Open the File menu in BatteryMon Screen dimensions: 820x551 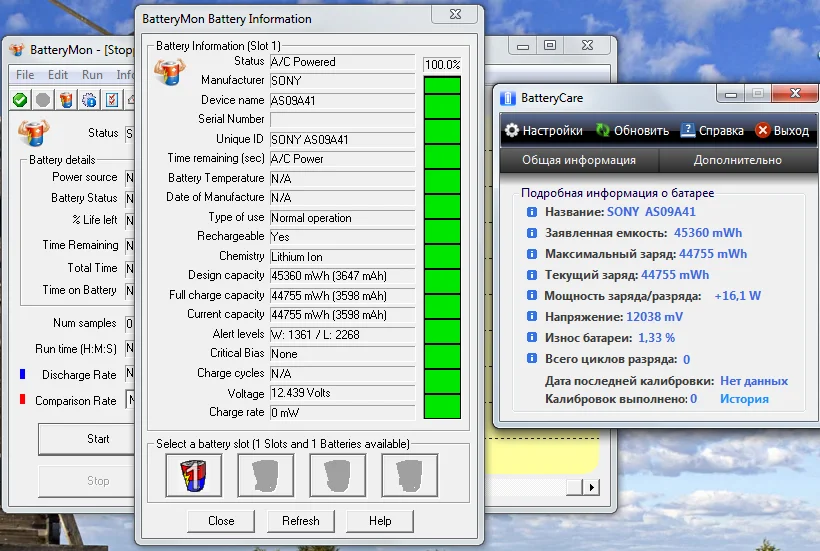click(x=25, y=75)
